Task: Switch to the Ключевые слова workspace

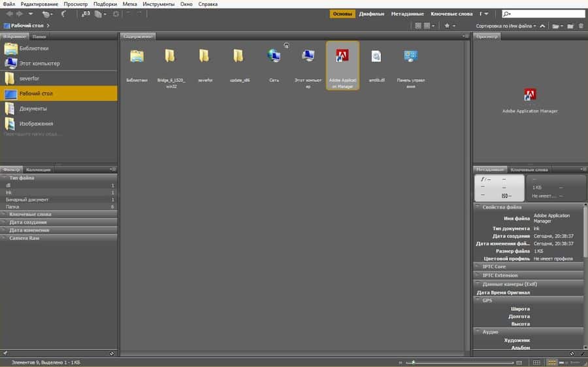Action: tap(451, 14)
